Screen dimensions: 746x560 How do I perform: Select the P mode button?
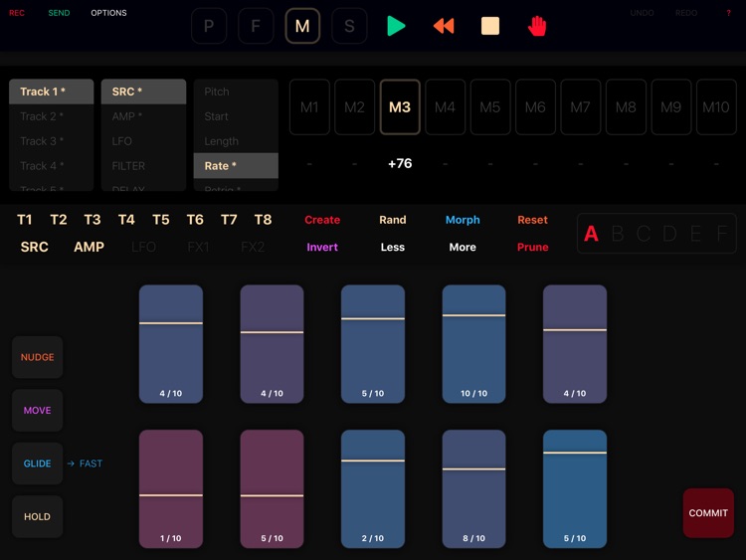pos(209,26)
